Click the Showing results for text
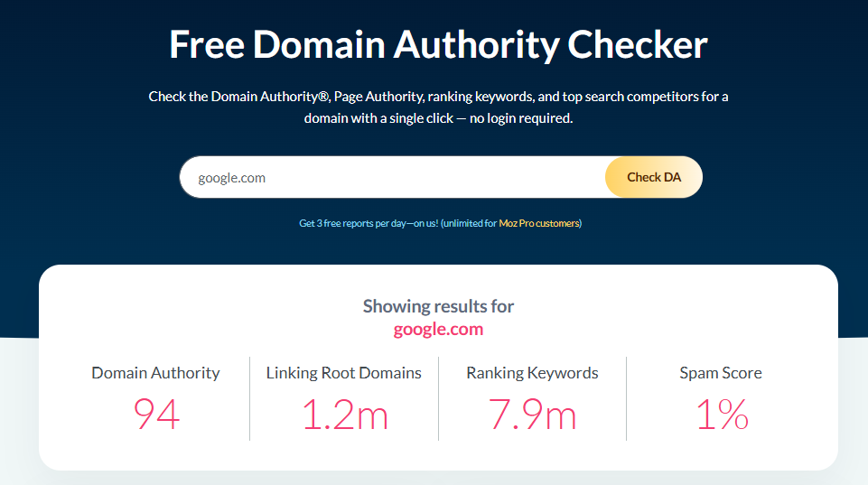 [438, 306]
